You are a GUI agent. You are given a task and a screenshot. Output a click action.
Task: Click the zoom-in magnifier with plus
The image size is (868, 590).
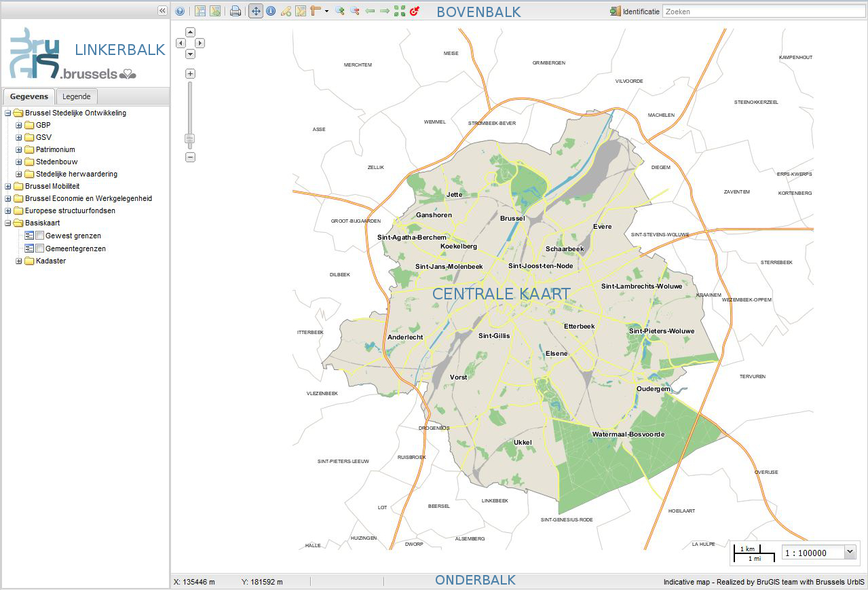(x=340, y=11)
